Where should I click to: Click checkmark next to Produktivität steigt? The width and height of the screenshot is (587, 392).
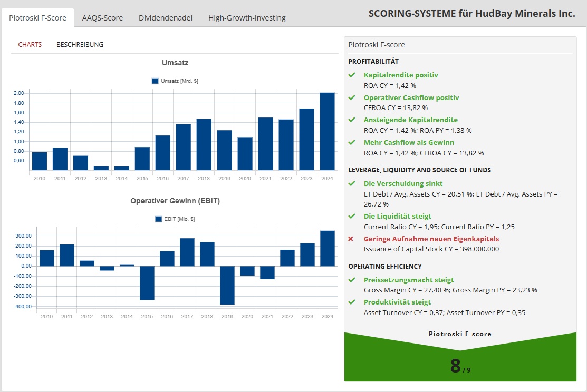(352, 302)
